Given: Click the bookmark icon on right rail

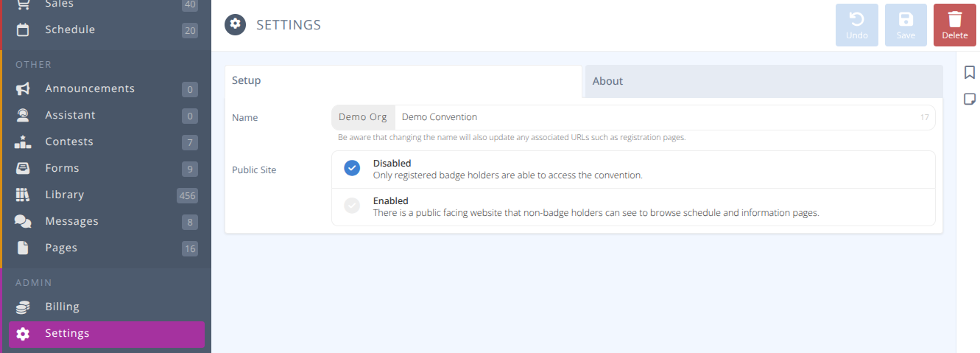Looking at the screenshot, I should coord(970,72).
